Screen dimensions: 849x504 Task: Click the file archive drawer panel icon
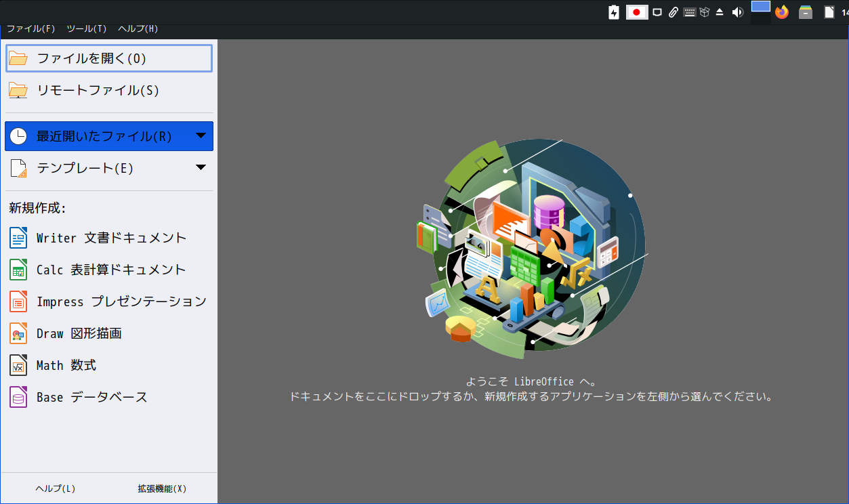point(806,12)
